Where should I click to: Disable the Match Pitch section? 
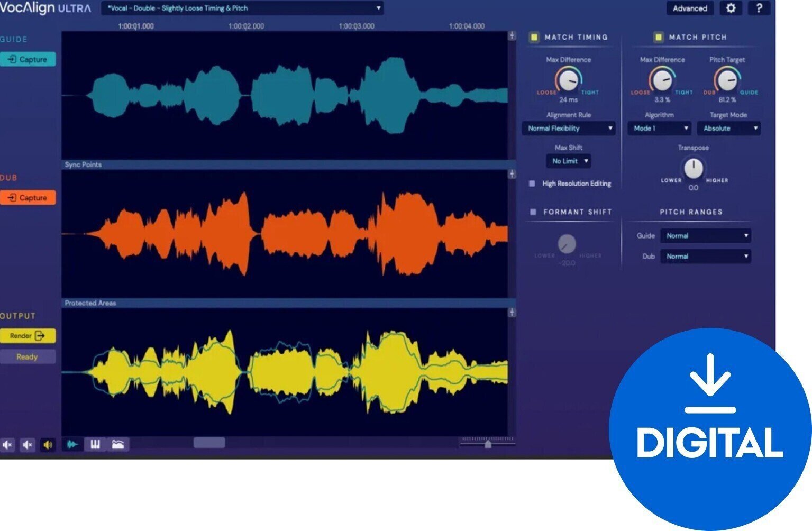point(658,37)
